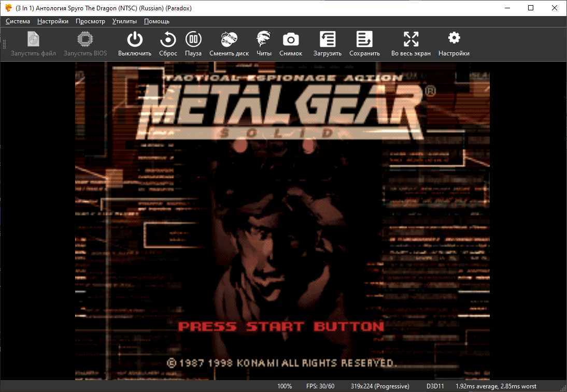
Task: Minimize the emulator window
Action: pyautogui.click(x=507, y=8)
